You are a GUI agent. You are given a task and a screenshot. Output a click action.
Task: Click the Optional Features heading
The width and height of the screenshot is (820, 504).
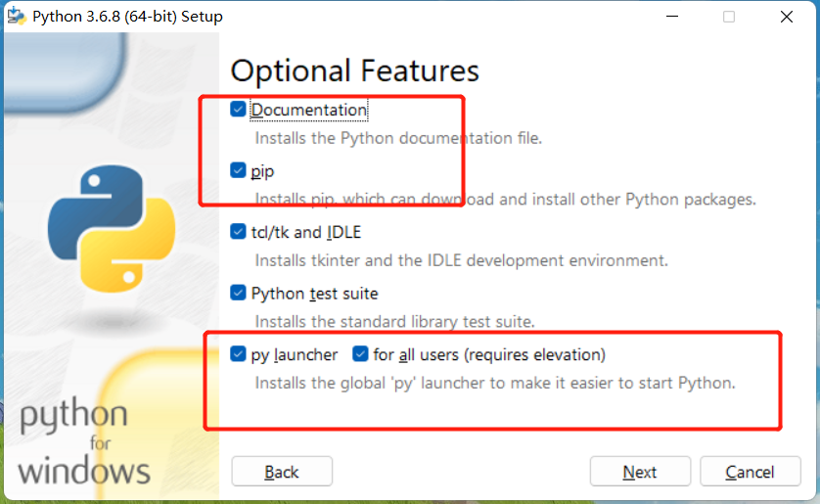pos(354,70)
